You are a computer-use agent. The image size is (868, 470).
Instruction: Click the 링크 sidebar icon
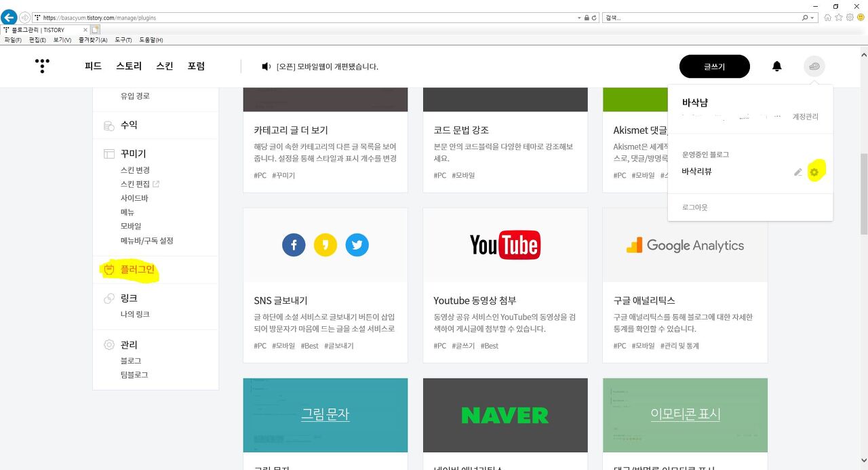coord(108,298)
